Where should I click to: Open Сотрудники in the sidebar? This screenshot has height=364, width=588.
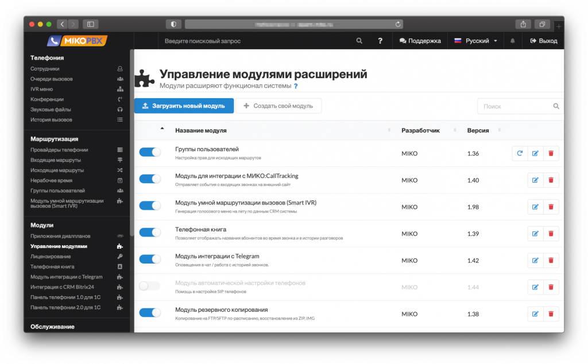(x=45, y=68)
